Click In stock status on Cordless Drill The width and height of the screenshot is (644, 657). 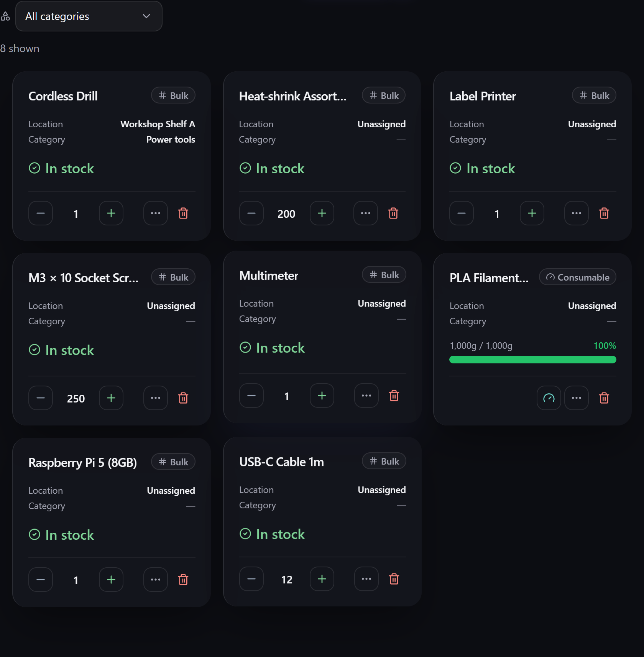pyautogui.click(x=61, y=169)
